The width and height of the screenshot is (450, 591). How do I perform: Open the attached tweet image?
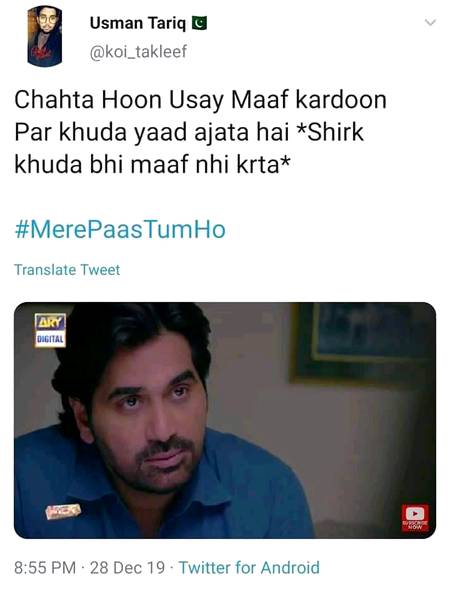pos(225,420)
